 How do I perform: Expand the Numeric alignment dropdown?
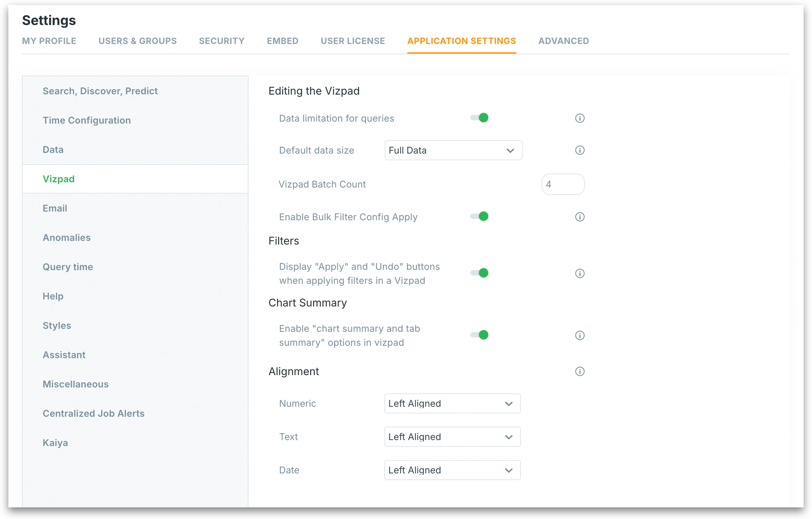click(452, 403)
